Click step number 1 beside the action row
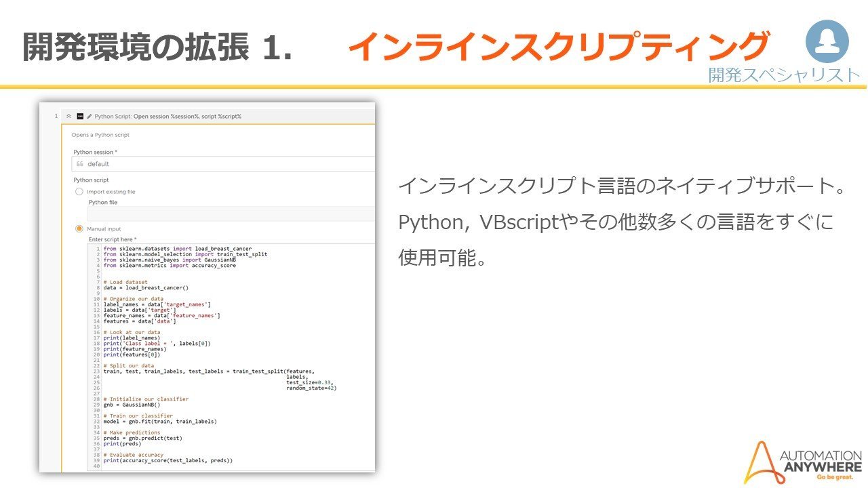This screenshot has height=488, width=868. pyautogui.click(x=56, y=117)
